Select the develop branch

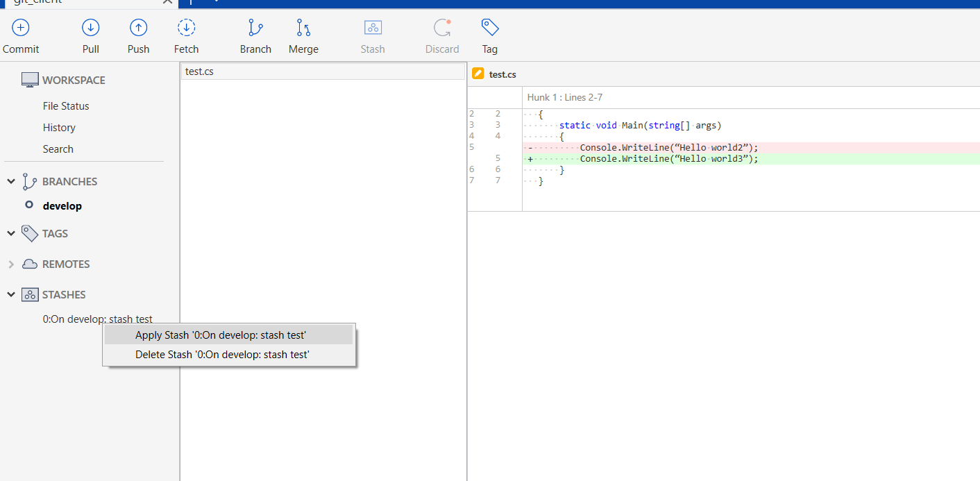pos(62,206)
